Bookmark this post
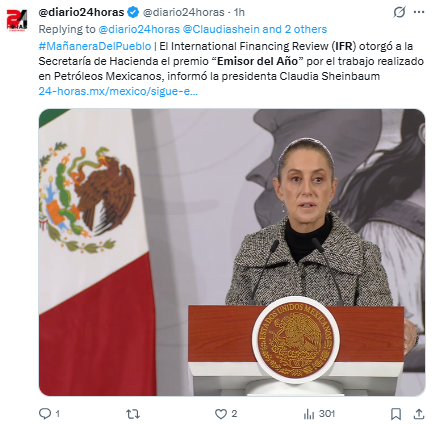Viewport: 432px width, 425px height. [396, 414]
